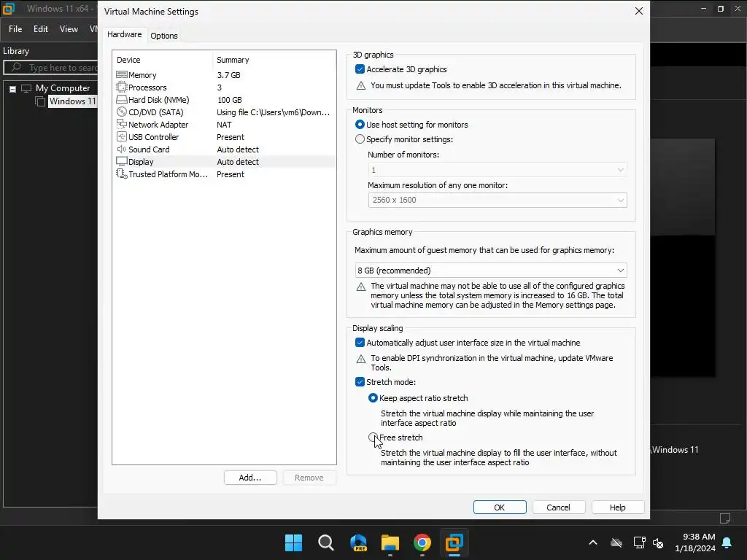Click the Cancel button

558,507
